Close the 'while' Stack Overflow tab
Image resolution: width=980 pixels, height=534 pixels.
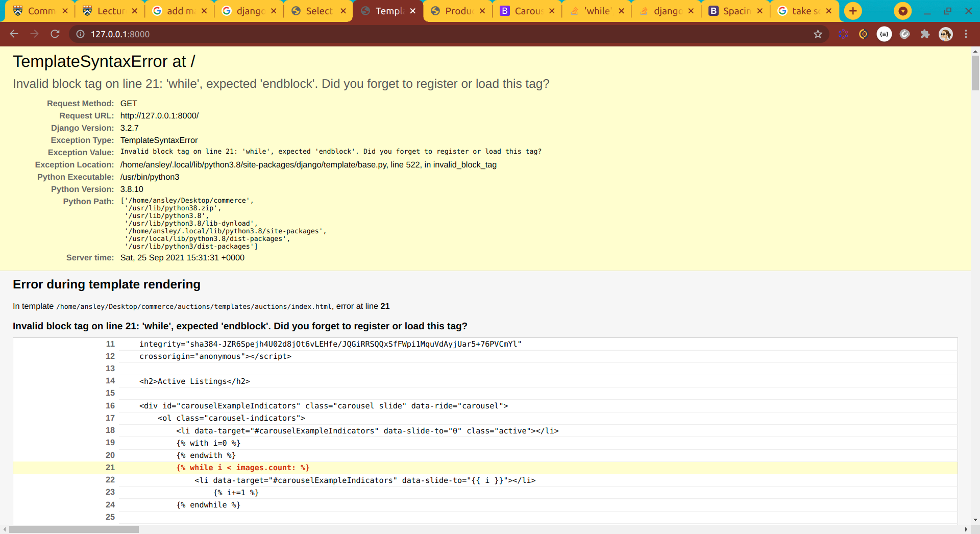(621, 11)
